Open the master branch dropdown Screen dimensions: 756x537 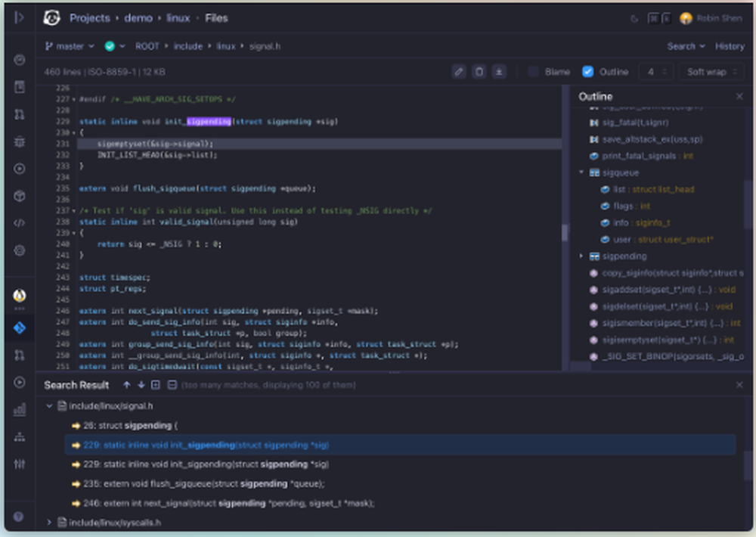coord(70,46)
